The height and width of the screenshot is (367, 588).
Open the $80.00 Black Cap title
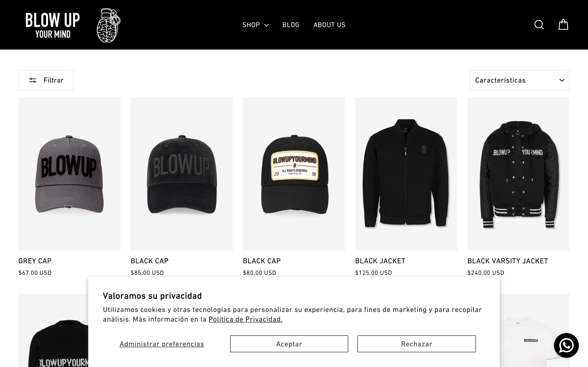click(262, 261)
